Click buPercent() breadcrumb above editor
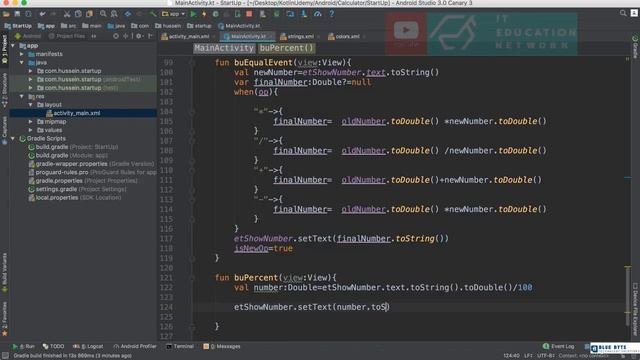The image size is (640, 360). pyautogui.click(x=287, y=48)
